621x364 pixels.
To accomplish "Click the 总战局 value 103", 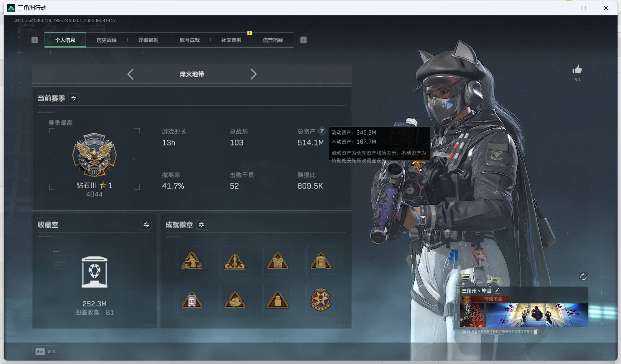I will click(x=237, y=143).
